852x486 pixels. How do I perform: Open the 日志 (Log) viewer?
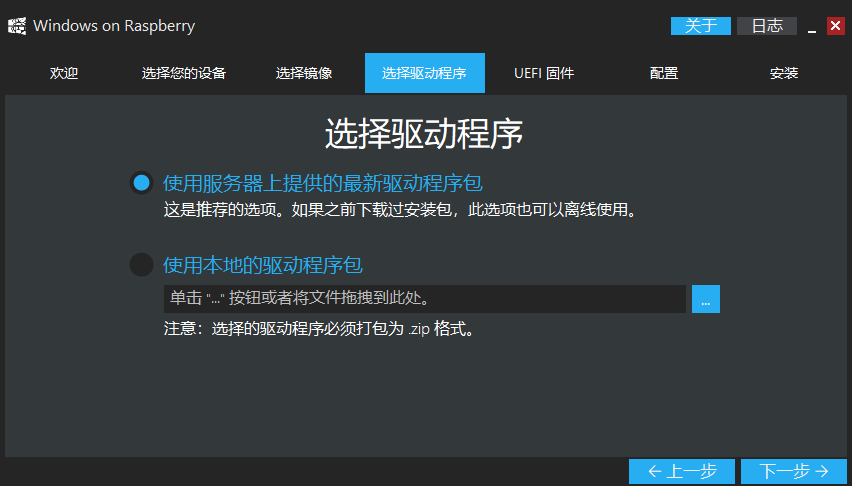point(766,26)
